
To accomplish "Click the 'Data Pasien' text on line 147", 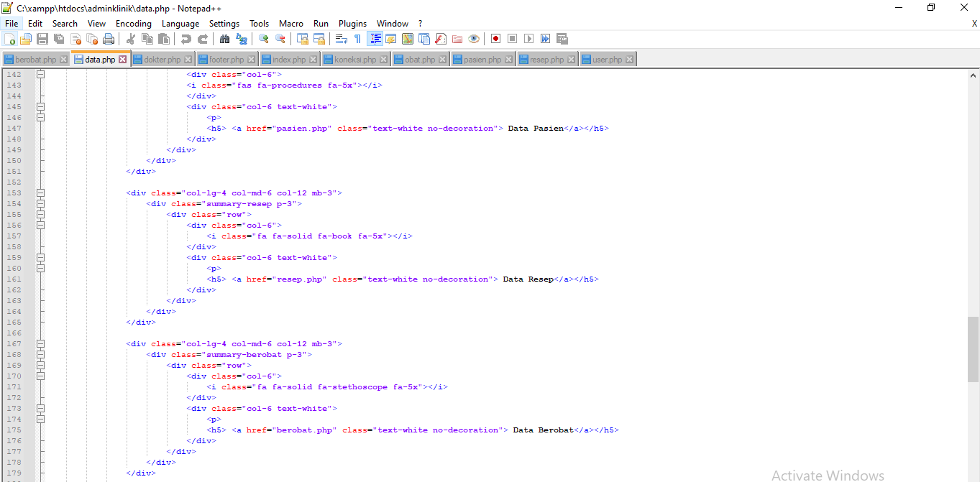I will pyautogui.click(x=536, y=128).
